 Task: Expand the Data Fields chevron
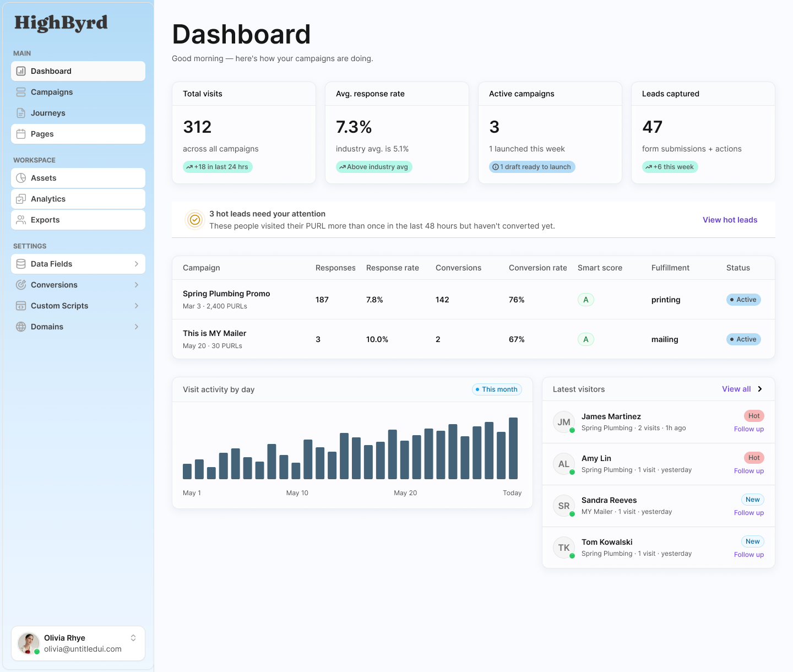137,264
